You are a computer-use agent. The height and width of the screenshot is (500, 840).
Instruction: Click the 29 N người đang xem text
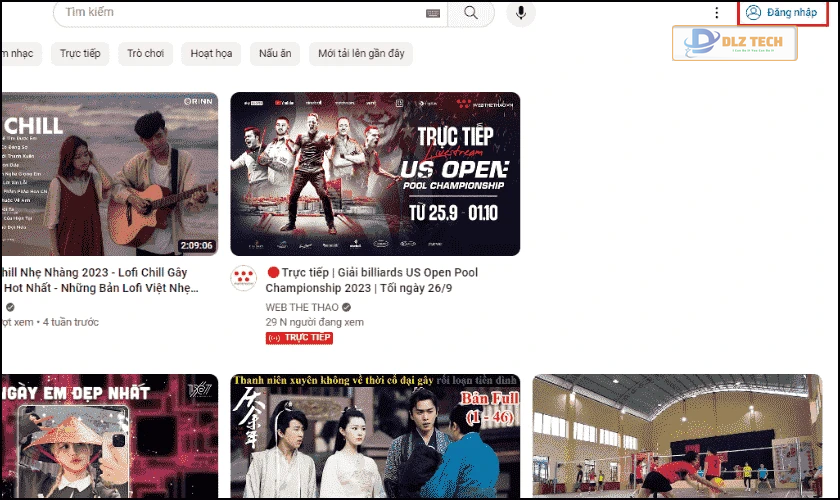[x=314, y=322]
